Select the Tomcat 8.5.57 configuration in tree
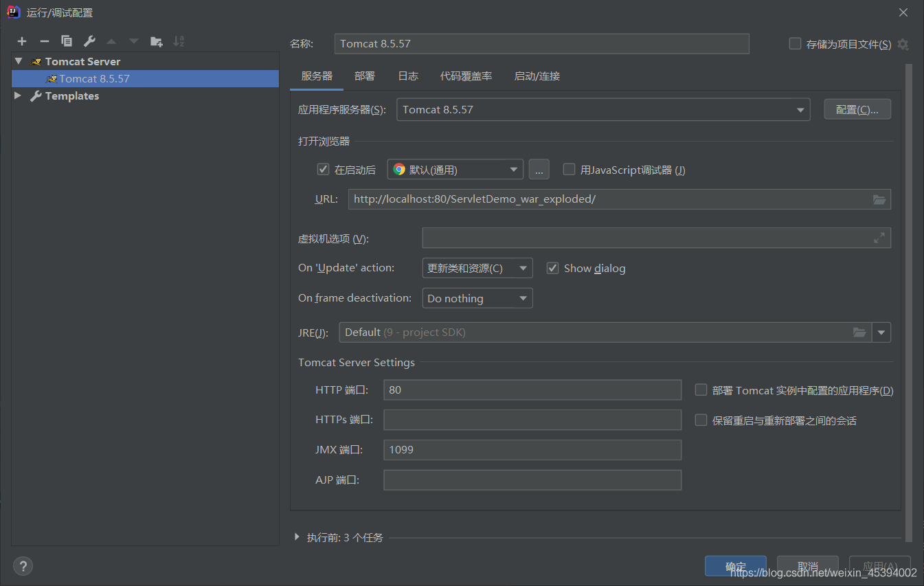 [x=145, y=78]
